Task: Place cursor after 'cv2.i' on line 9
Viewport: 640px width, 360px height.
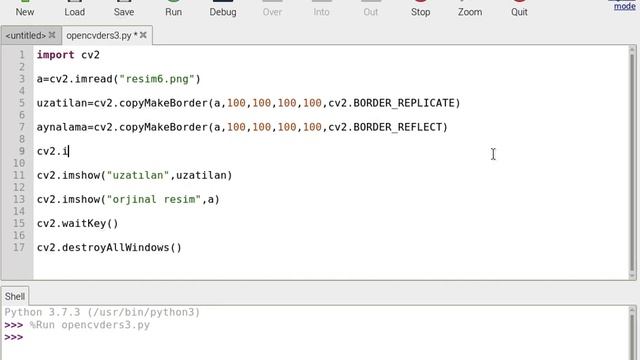Action: [69, 151]
